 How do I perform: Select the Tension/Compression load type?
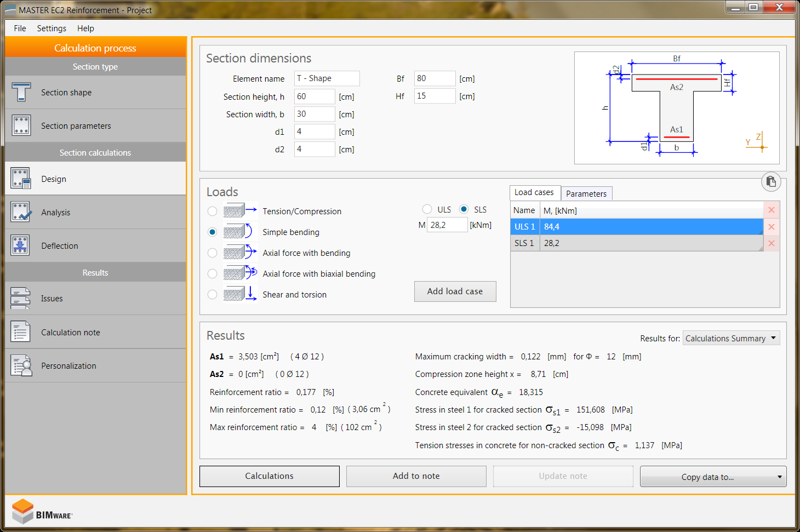(213, 211)
